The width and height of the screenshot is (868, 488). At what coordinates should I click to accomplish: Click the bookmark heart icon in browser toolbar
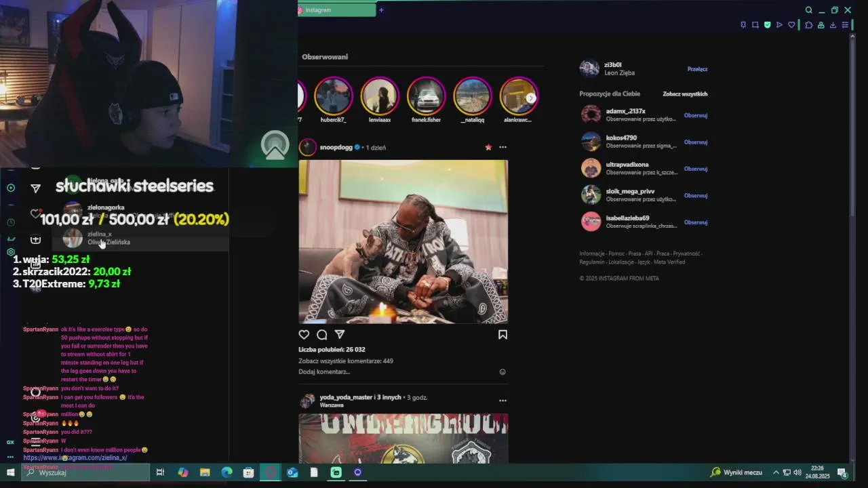(x=791, y=25)
